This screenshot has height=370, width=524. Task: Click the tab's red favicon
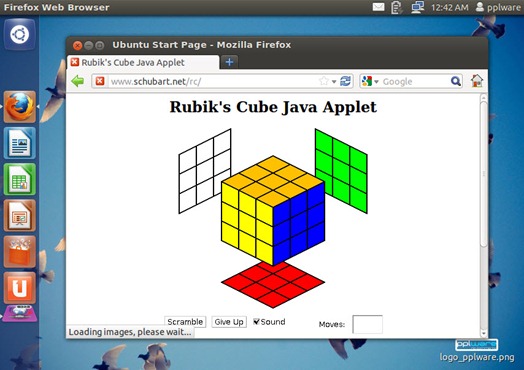coord(75,62)
